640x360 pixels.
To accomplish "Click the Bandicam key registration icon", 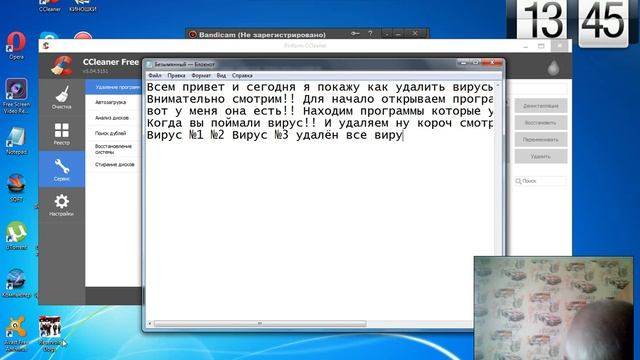I will [355, 34].
